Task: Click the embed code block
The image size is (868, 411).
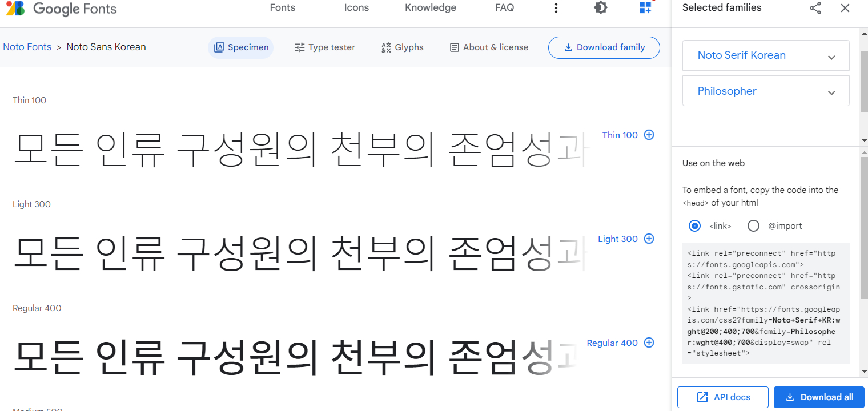Action: [x=766, y=303]
